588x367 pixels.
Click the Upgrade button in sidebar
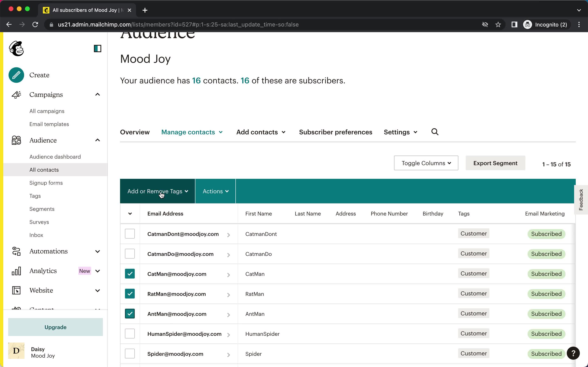56,327
